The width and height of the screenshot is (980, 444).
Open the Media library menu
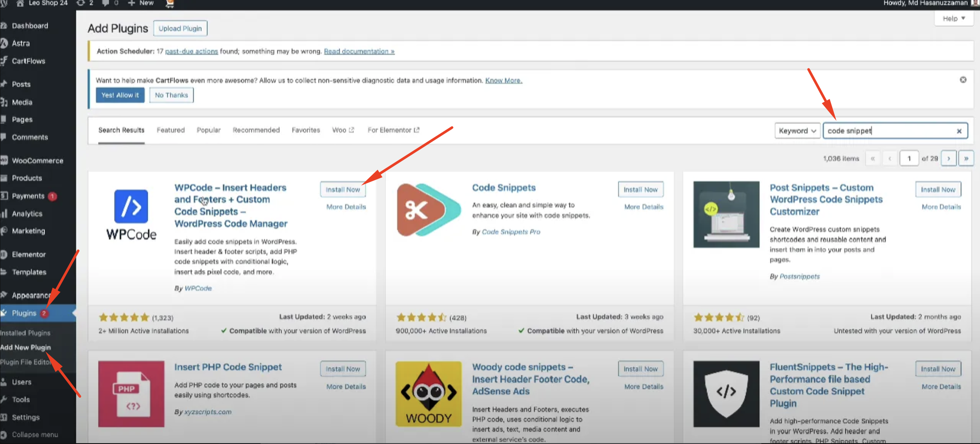[22, 102]
